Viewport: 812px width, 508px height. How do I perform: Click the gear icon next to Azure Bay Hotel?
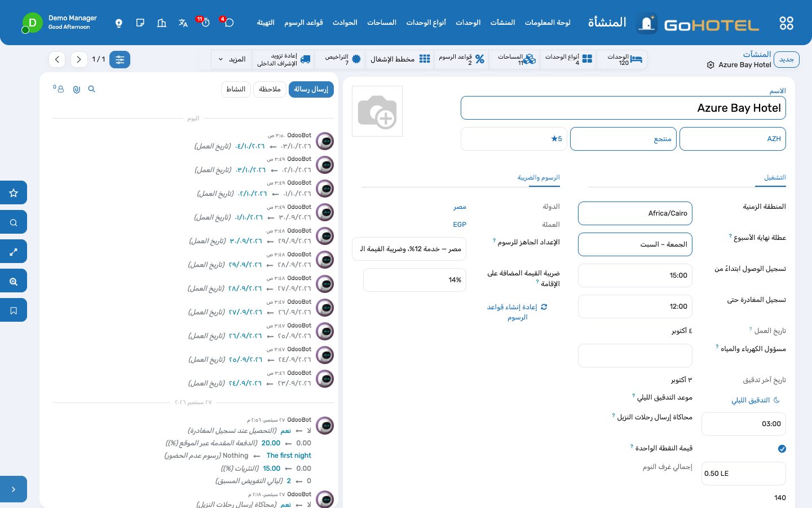click(710, 65)
